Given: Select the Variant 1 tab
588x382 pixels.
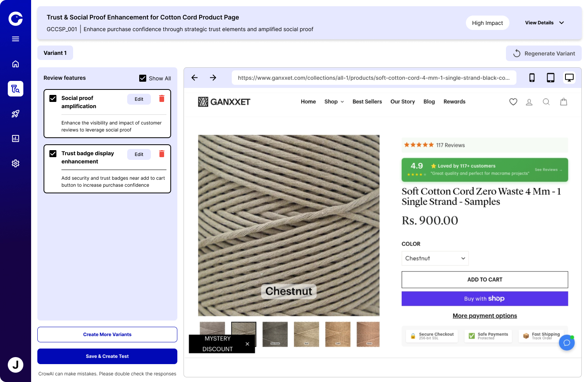Looking at the screenshot, I should (55, 53).
